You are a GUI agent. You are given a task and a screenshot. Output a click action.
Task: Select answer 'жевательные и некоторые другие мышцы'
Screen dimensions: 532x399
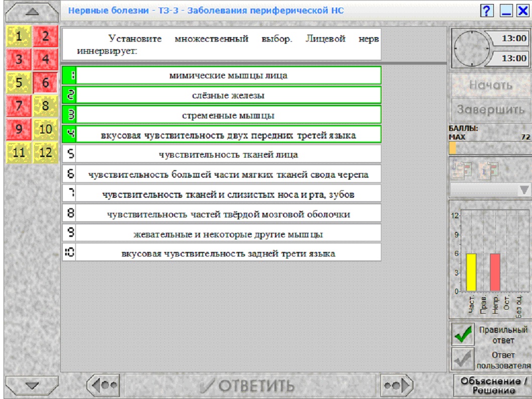[221, 234]
